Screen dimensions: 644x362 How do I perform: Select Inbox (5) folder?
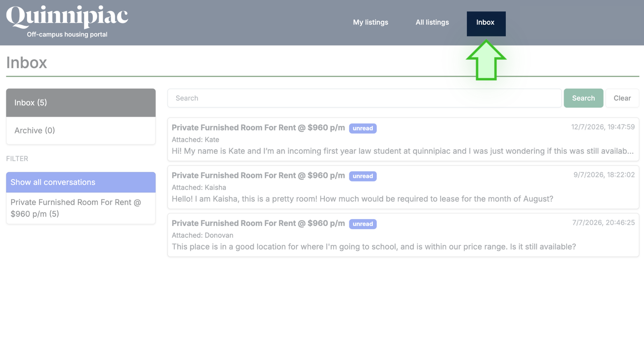tap(81, 103)
